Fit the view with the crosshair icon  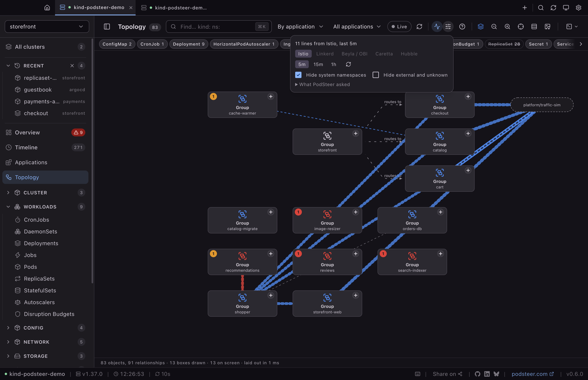(521, 27)
